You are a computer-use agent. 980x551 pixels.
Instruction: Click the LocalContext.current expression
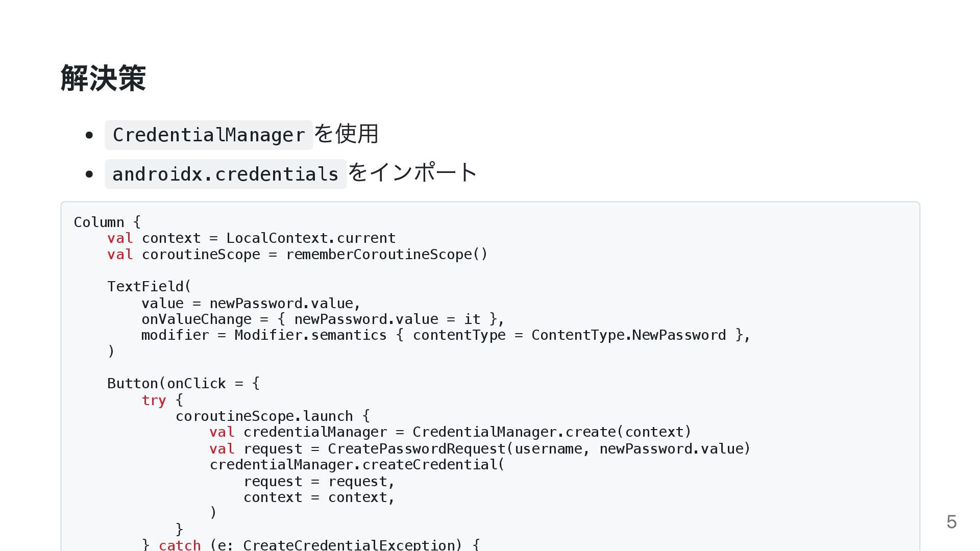point(310,238)
